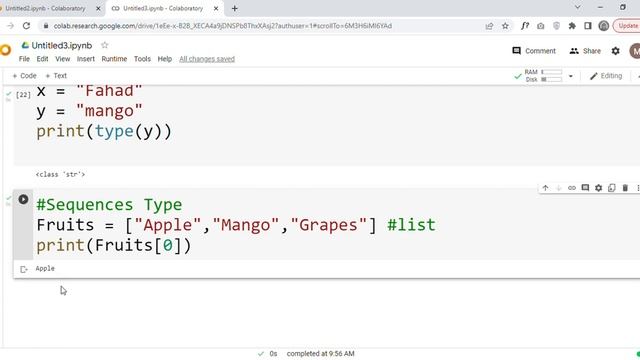
Task: Open the Edit menu
Action: [42, 59]
